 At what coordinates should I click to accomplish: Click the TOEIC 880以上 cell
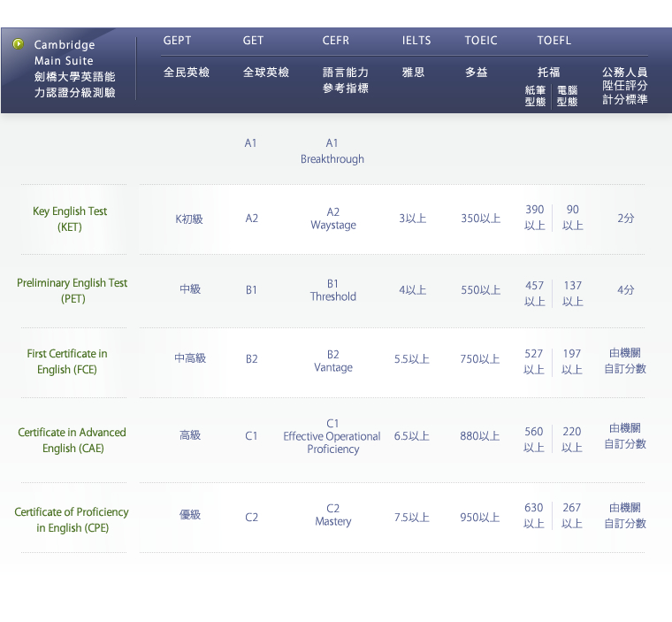click(x=480, y=436)
